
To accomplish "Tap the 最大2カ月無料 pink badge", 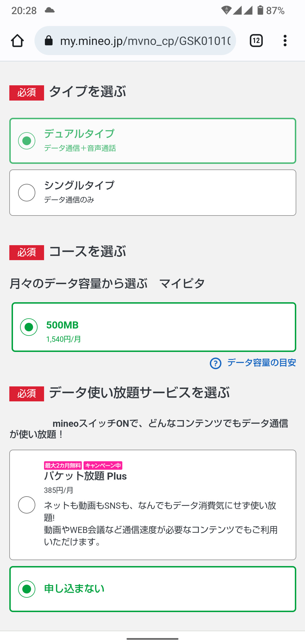I will (63, 465).
